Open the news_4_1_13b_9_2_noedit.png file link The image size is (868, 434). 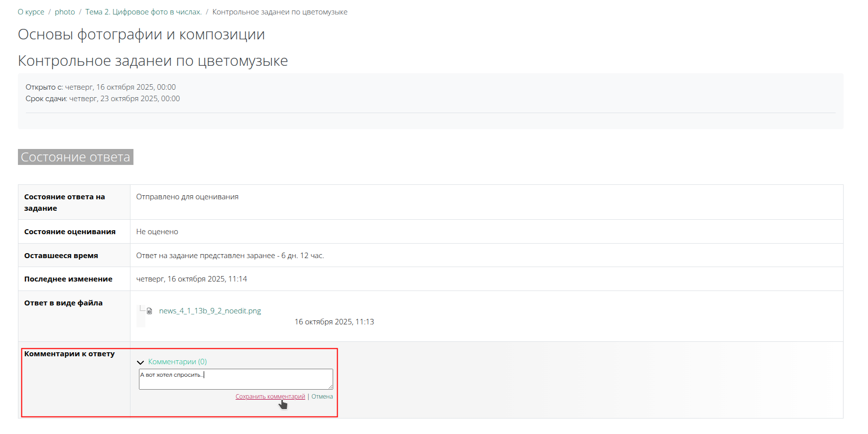click(x=210, y=311)
